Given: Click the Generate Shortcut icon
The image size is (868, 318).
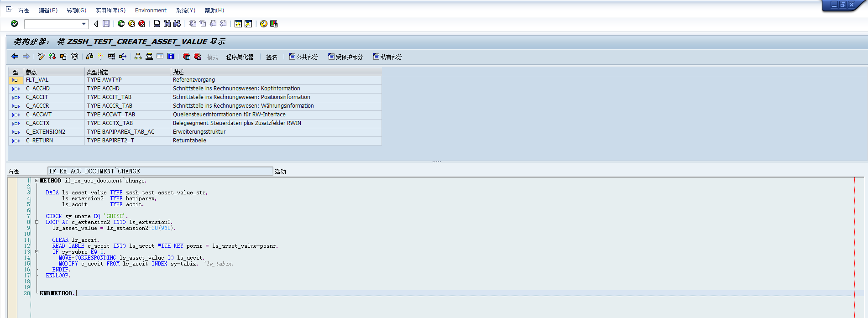Looking at the screenshot, I should coord(248,24).
